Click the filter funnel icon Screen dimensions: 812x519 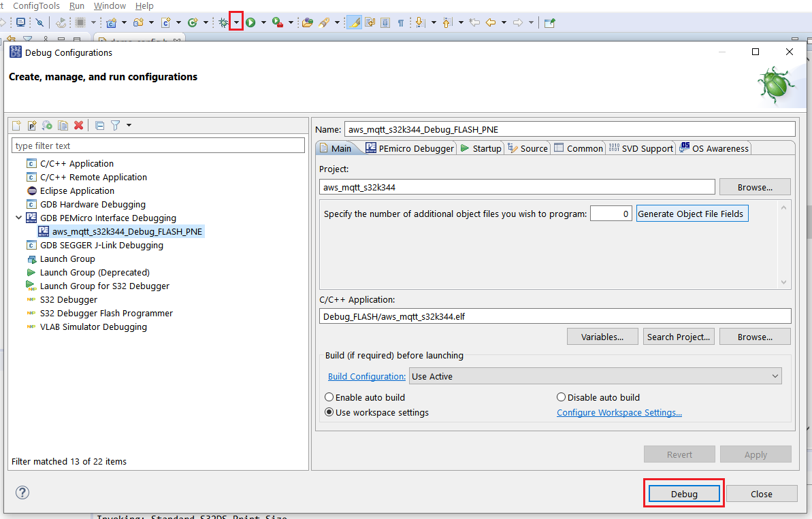[x=115, y=125]
